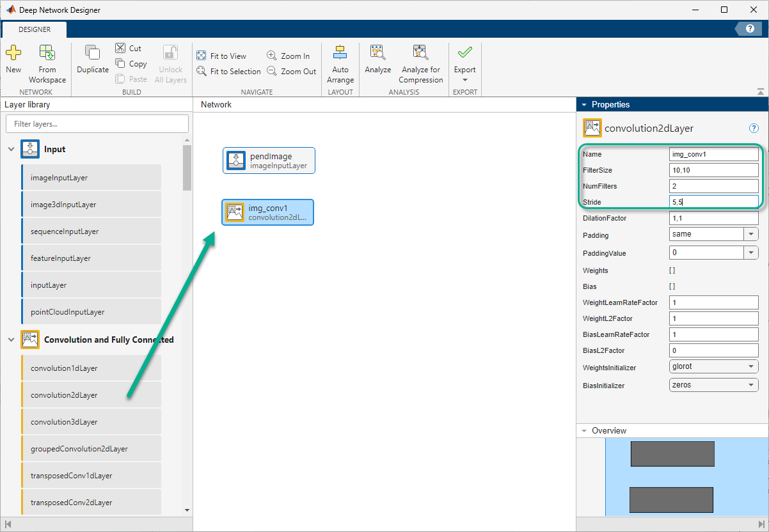Open convolution2dLayer help icon
This screenshot has width=769, height=532.
[754, 129]
